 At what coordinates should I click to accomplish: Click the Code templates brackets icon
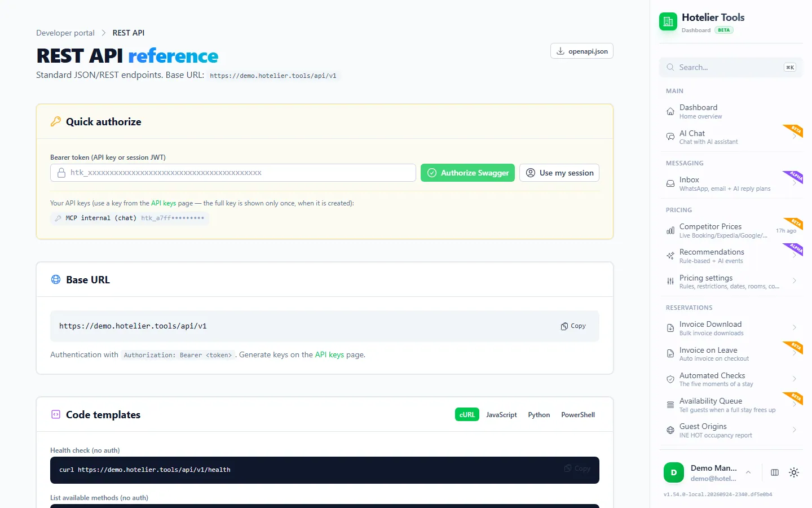coord(56,414)
